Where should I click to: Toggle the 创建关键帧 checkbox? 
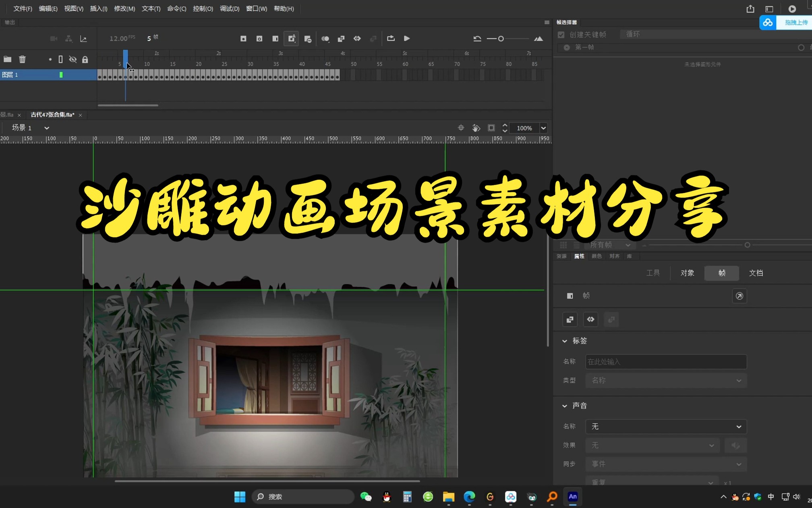(x=561, y=35)
